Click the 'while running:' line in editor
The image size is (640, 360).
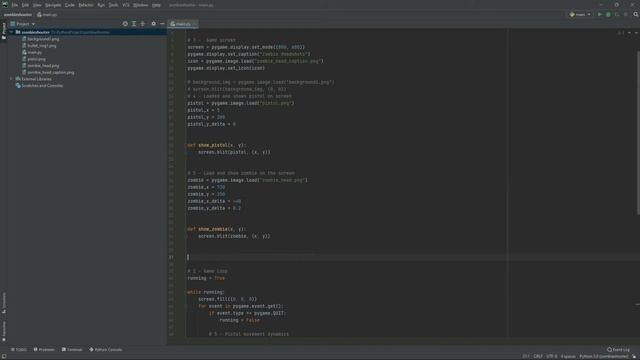(x=206, y=292)
